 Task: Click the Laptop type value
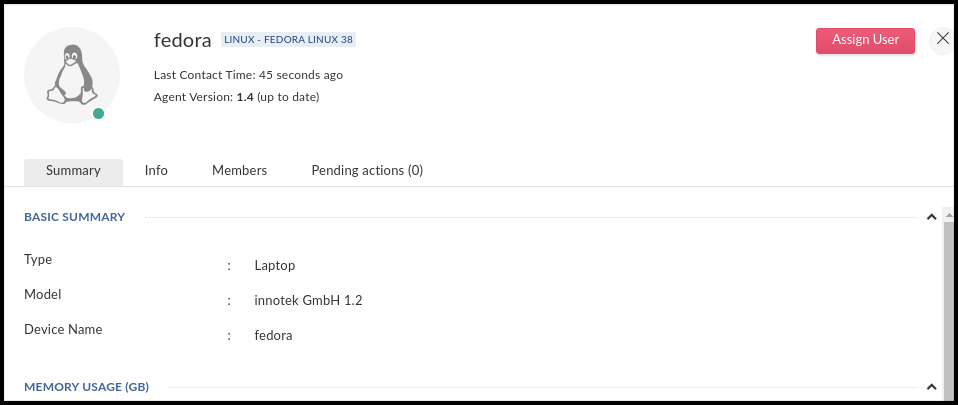tap(275, 266)
